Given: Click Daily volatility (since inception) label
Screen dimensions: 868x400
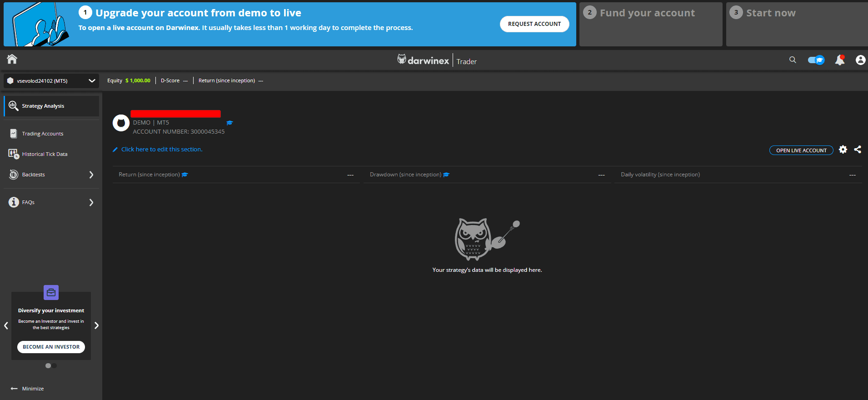Looking at the screenshot, I should 660,175.
